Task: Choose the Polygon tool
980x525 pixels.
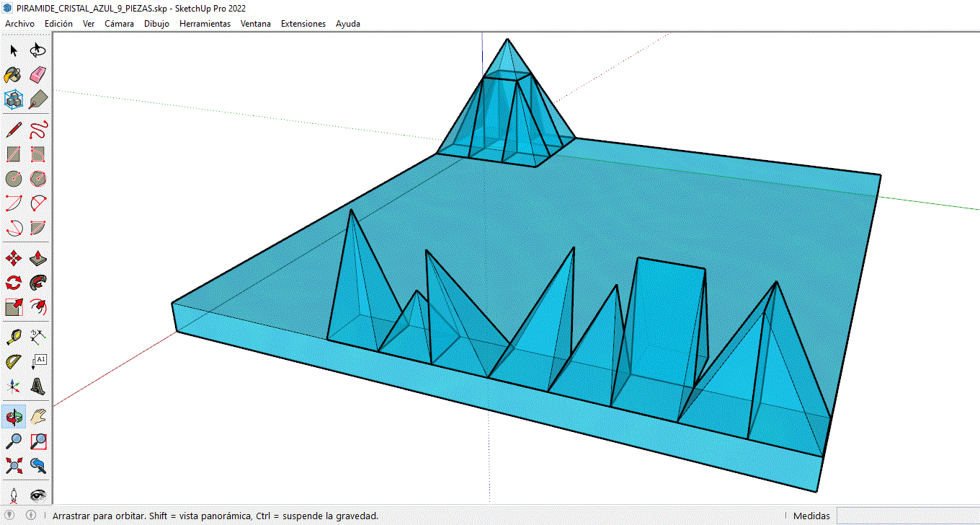Action: [x=39, y=178]
